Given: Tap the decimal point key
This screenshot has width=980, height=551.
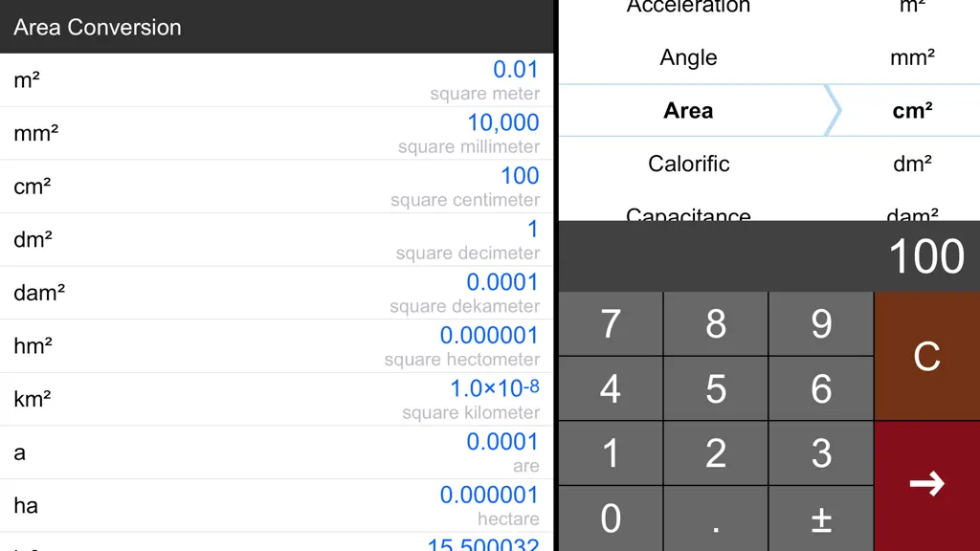Looking at the screenshot, I should click(x=716, y=518).
